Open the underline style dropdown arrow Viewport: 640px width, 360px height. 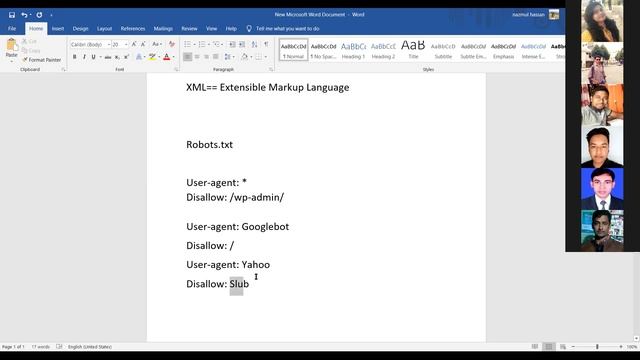(x=100, y=57)
